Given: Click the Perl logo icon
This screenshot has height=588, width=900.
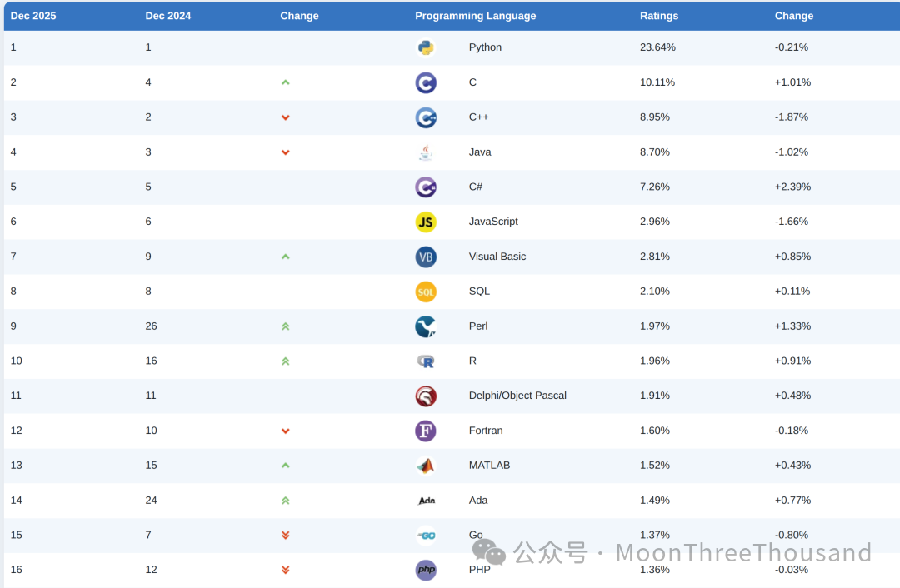Looking at the screenshot, I should (426, 326).
